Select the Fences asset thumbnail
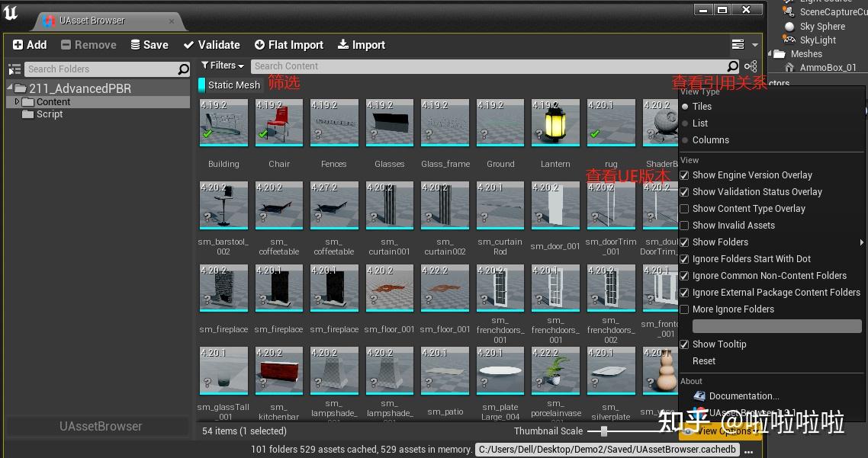868x458 pixels. (x=334, y=122)
